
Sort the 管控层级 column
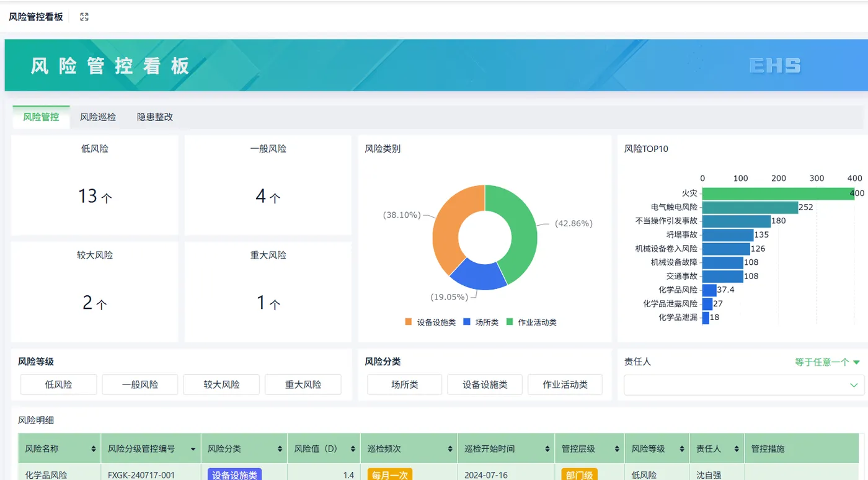(x=618, y=449)
